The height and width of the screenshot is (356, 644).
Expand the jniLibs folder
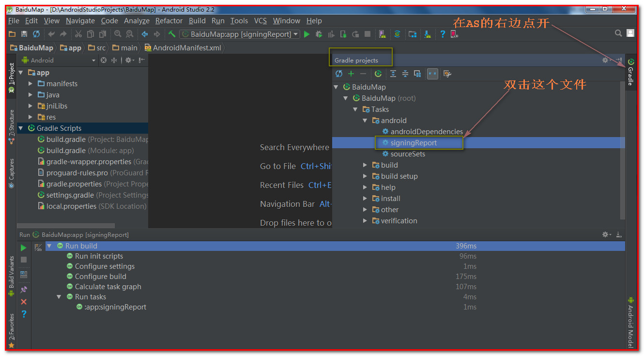pyautogui.click(x=31, y=106)
